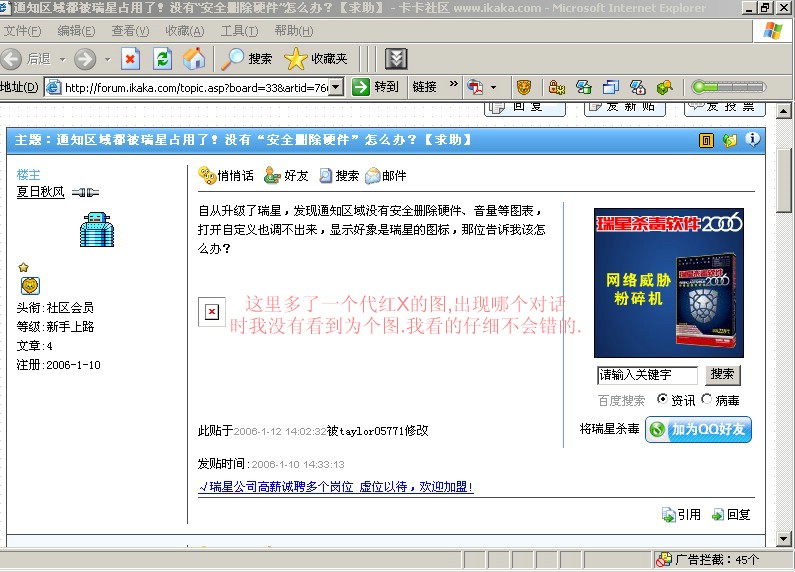The width and height of the screenshot is (795, 572).
Task: Click the IE Back arrow icon
Action: coord(11,59)
